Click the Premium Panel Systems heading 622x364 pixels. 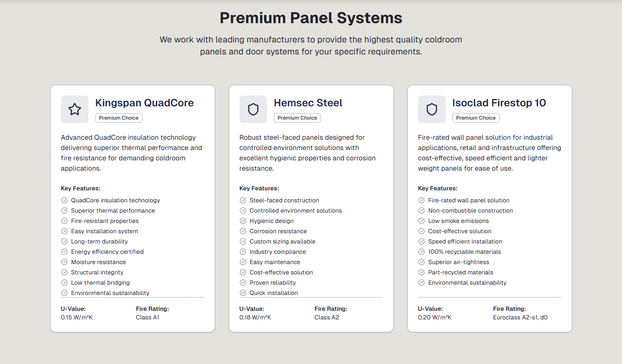[311, 18]
